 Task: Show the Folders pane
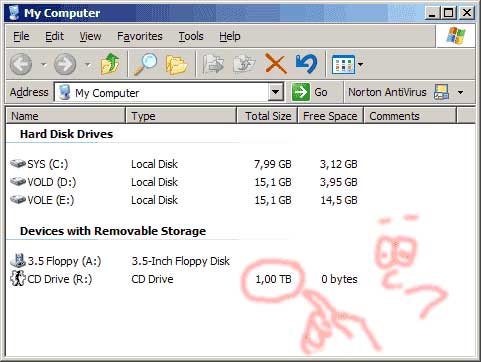click(x=177, y=64)
